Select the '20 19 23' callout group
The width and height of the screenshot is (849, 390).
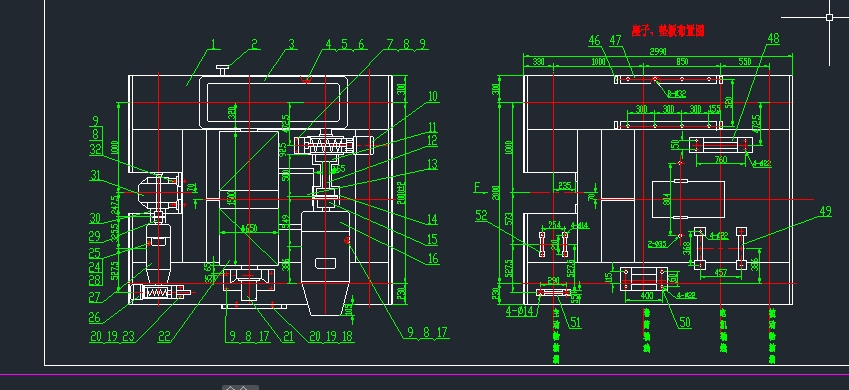point(112,336)
